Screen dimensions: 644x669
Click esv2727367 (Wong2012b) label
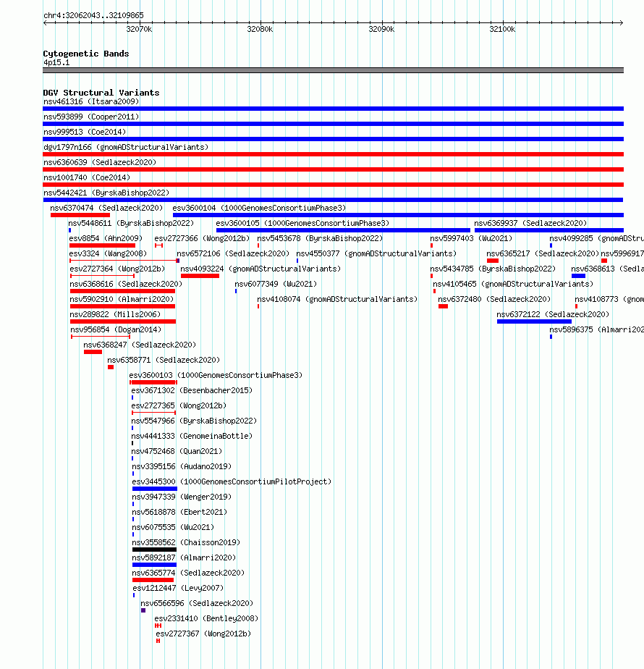(x=203, y=634)
